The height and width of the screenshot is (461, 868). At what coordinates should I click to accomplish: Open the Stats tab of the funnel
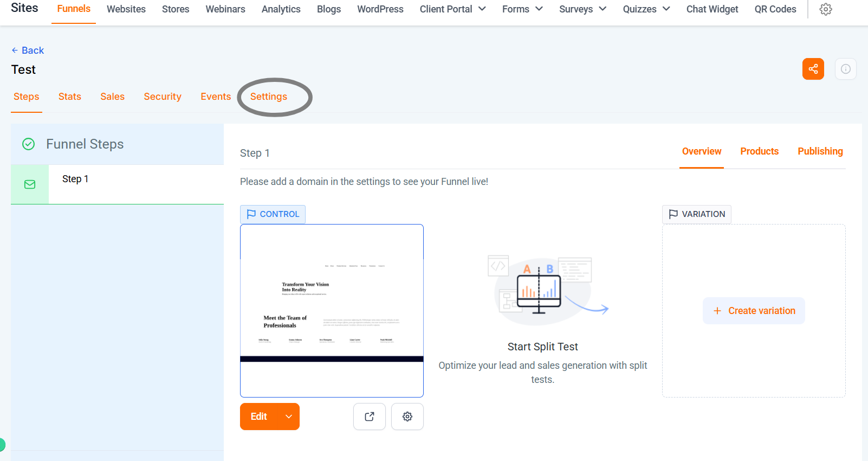(x=69, y=96)
